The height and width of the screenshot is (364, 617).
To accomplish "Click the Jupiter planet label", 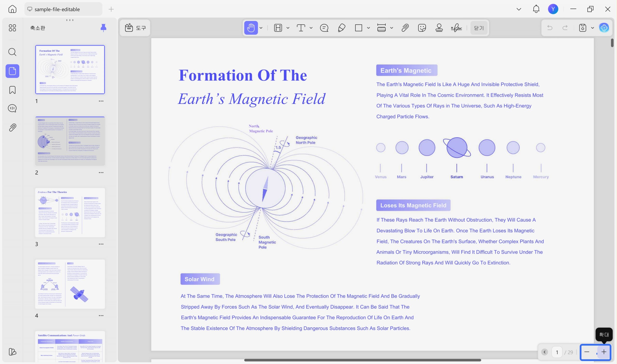I will (x=427, y=177).
